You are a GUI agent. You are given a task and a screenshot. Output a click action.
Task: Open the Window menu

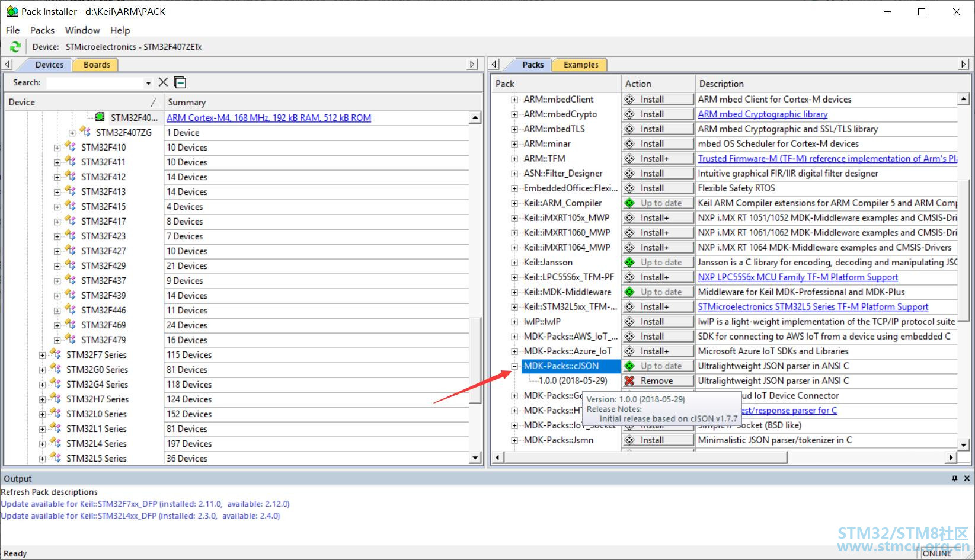82,30
